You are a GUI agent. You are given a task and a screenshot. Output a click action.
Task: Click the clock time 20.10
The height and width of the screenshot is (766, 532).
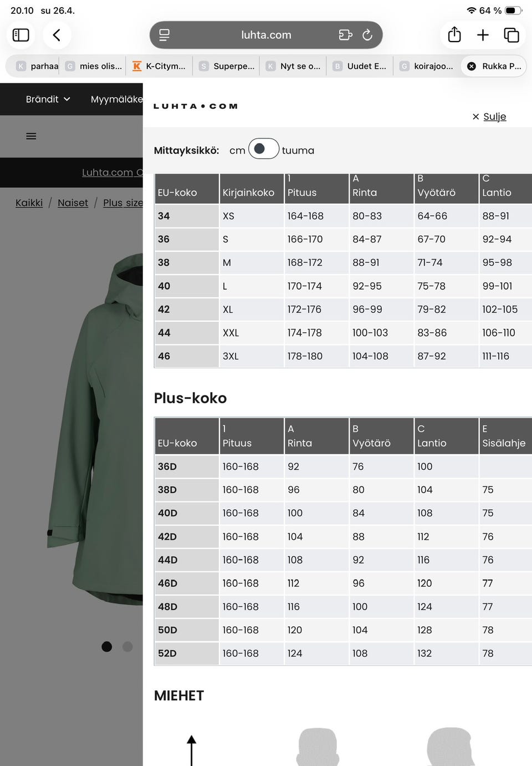coord(22,11)
